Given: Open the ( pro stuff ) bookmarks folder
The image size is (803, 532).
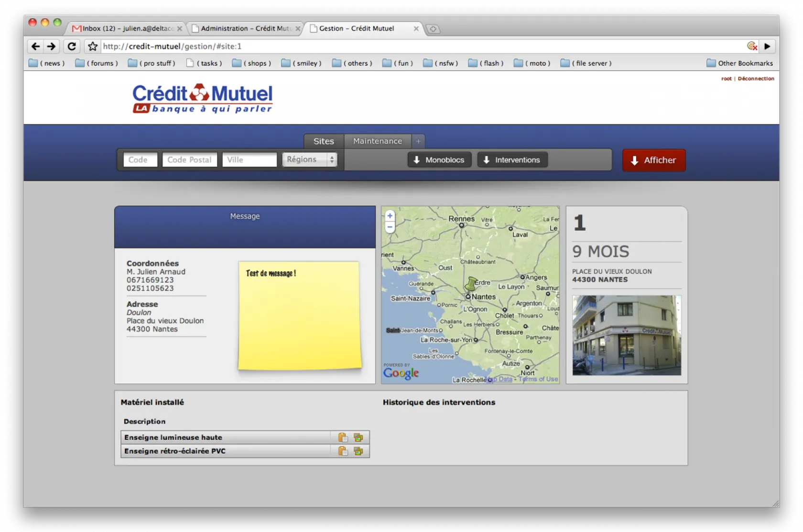Looking at the screenshot, I should [152, 63].
